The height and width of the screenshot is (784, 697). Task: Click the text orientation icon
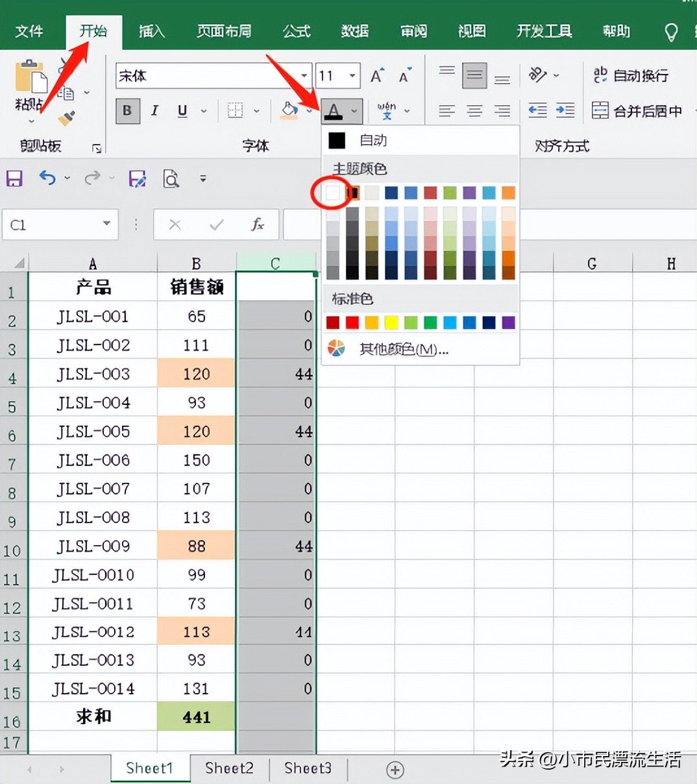point(538,75)
